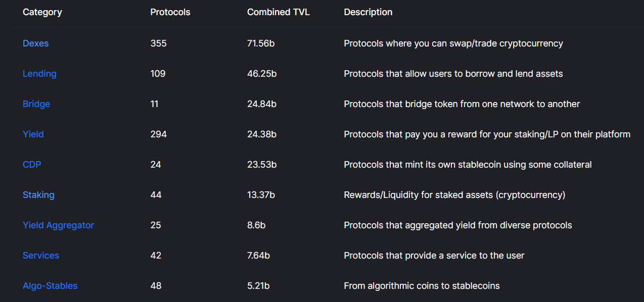The image size is (644, 302).
Task: Open the Lending category link
Action: click(39, 74)
